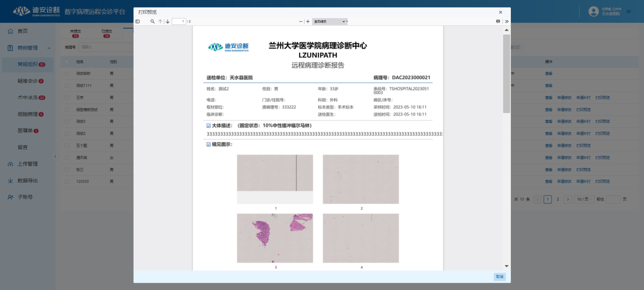Open the find magnifier in preview toolbar
The height and width of the screenshot is (290, 644).
(x=152, y=22)
